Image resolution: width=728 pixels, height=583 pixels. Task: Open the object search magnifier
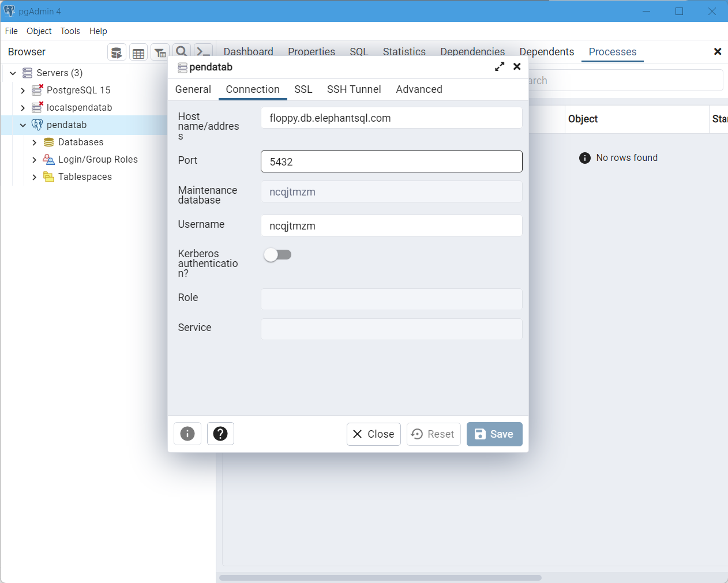pyautogui.click(x=182, y=52)
